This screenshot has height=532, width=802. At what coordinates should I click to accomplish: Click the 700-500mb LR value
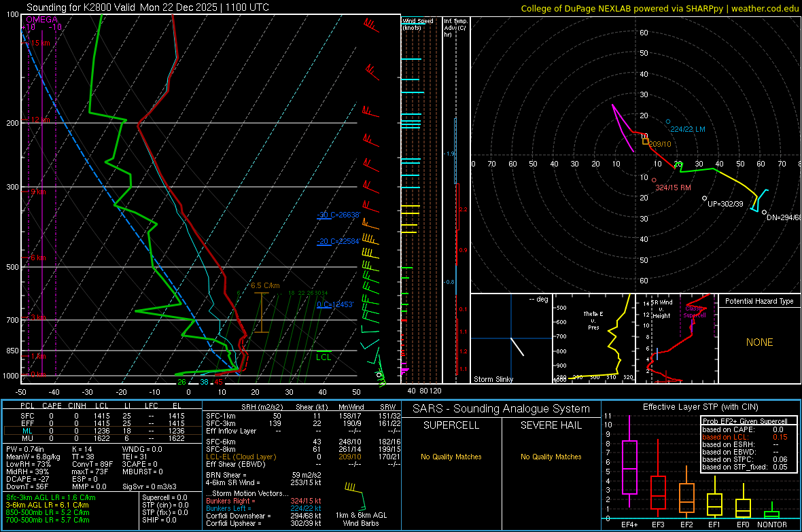(x=48, y=520)
